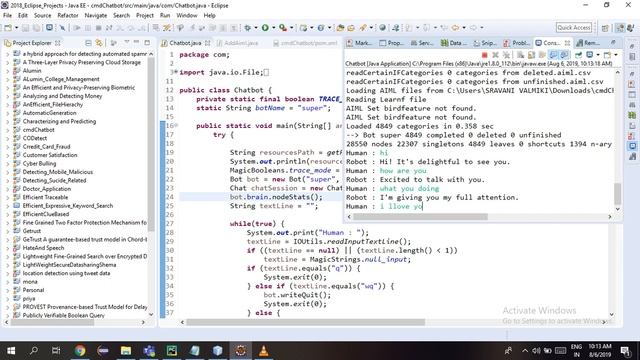Click the Windows Start button
Screen dimensions: 640x360
pyautogui.click(x=11, y=350)
